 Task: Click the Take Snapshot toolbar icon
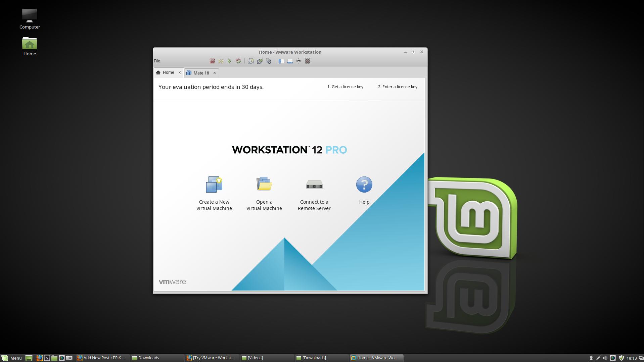click(251, 61)
